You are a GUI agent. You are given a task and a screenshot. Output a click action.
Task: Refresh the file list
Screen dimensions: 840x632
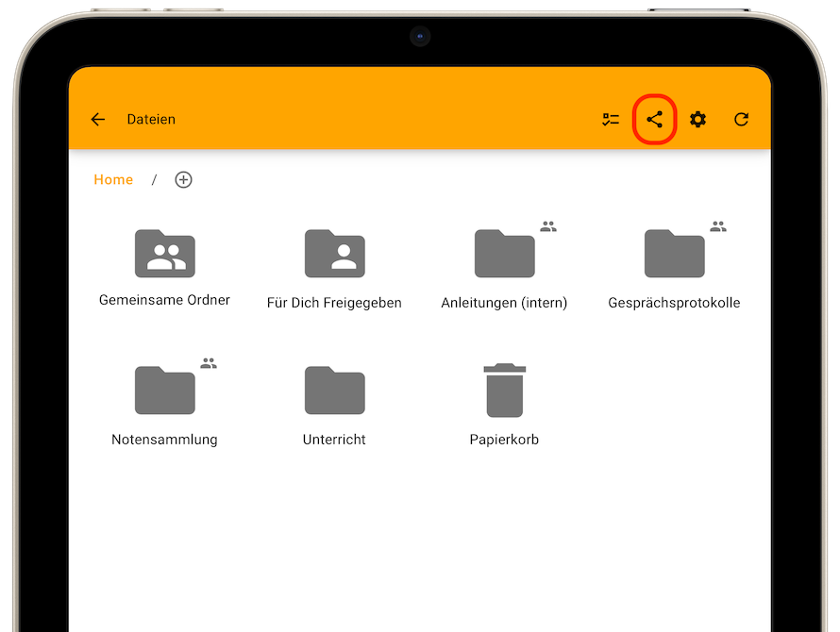pos(741,120)
